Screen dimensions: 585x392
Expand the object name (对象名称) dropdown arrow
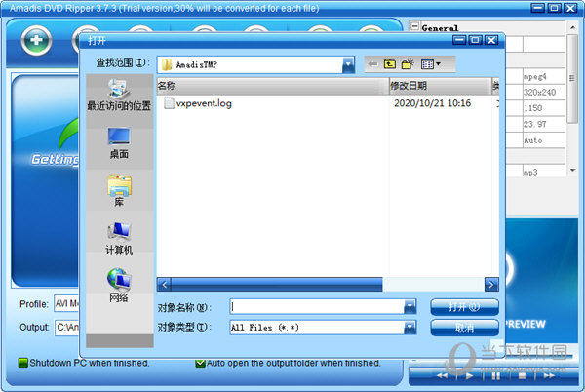click(409, 307)
